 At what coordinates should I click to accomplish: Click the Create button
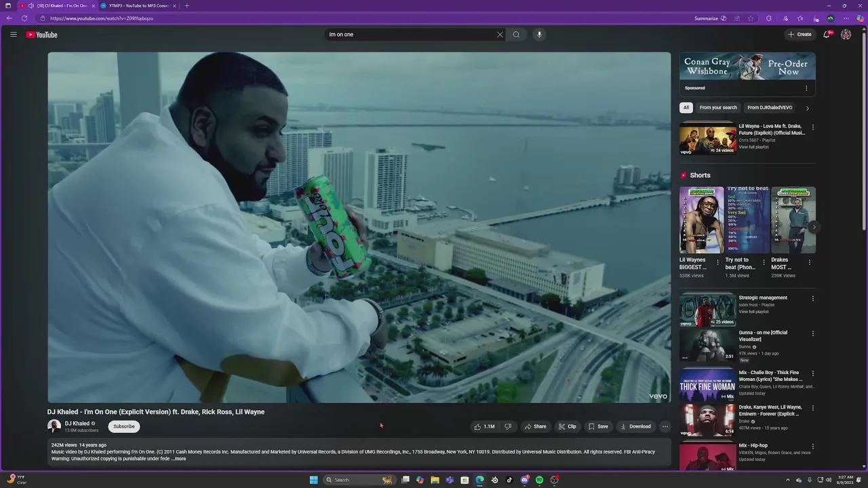[800, 35]
